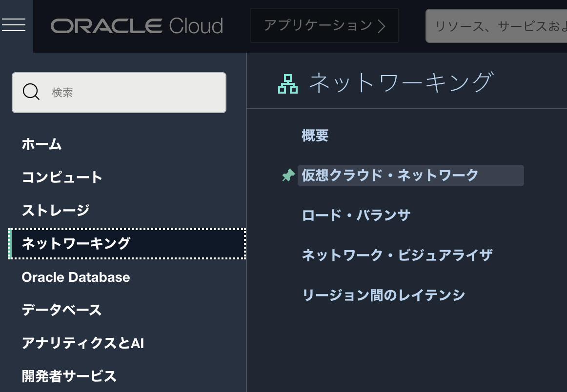The image size is (567, 392).
Task: Focus the top resource search field
Action: click(496, 26)
